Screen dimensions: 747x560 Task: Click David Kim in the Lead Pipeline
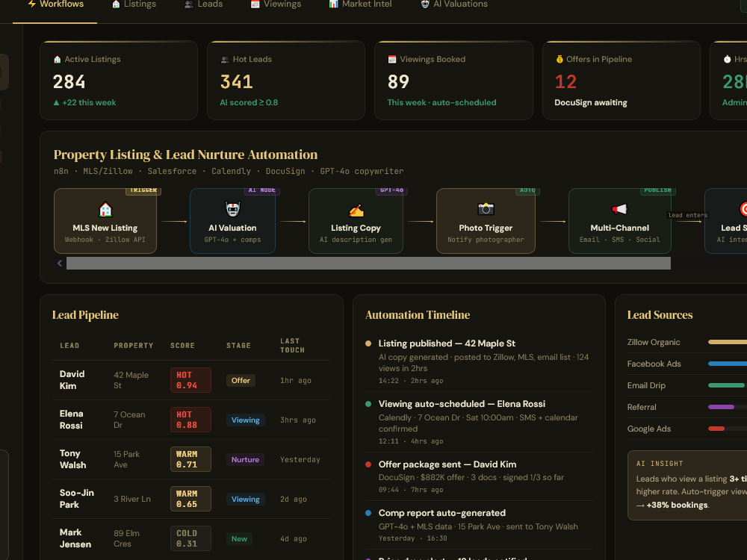[72, 380]
